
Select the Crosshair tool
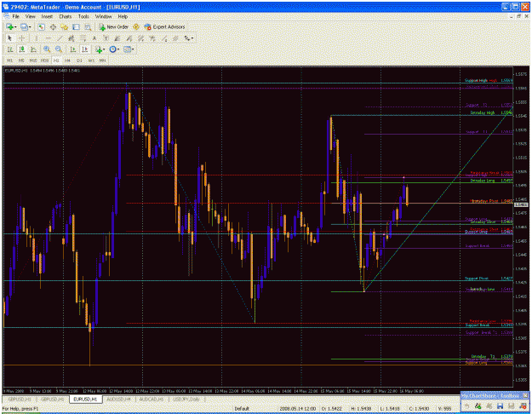coord(22,38)
